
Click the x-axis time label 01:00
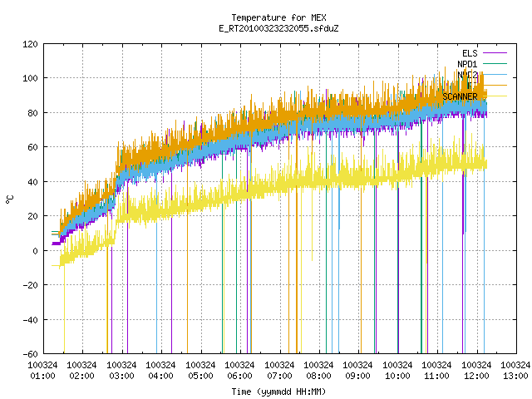(x=42, y=376)
